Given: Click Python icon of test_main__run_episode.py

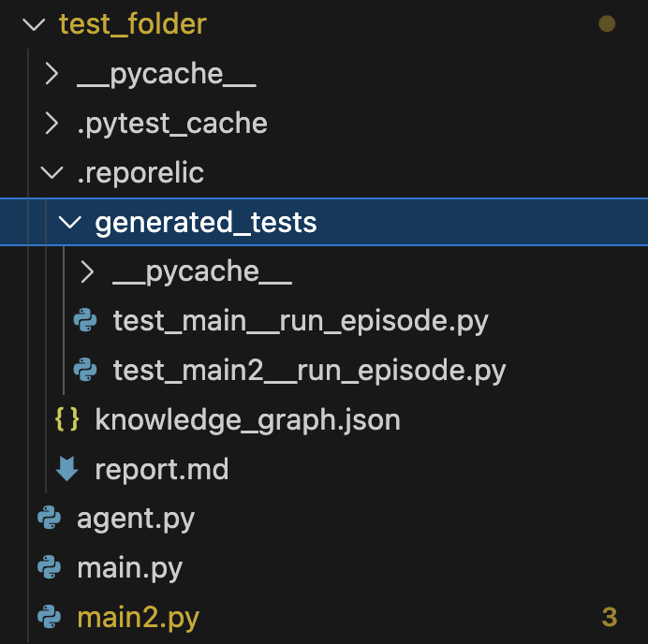Looking at the screenshot, I should (85, 320).
